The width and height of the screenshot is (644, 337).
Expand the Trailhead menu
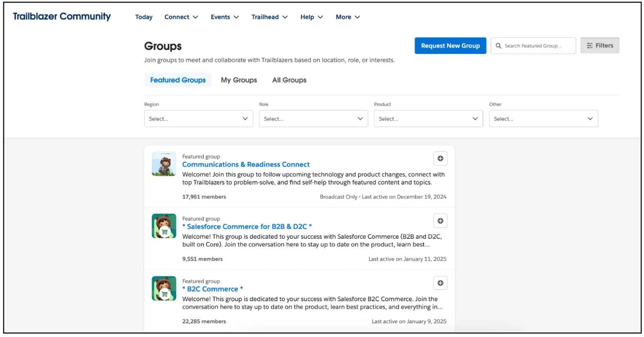[269, 17]
